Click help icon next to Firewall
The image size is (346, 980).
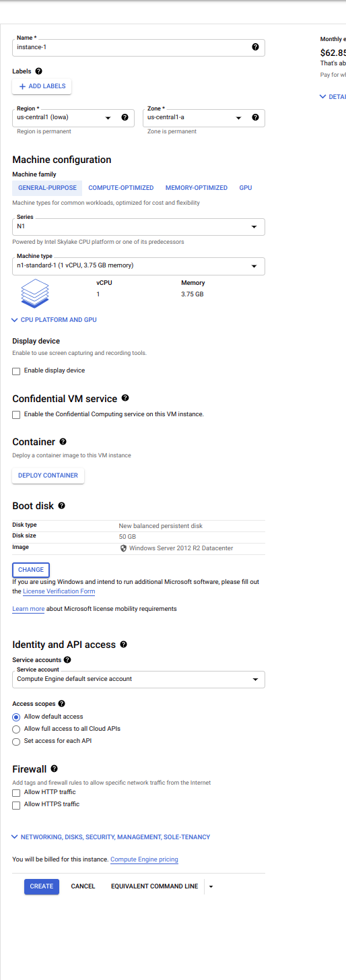point(55,768)
